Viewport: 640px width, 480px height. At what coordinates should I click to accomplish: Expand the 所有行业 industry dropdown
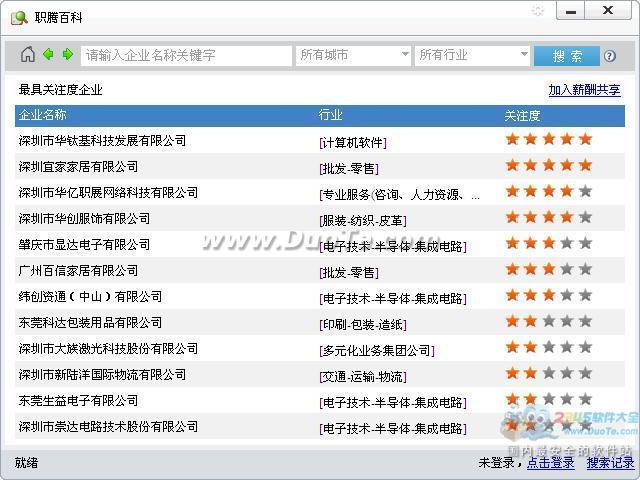472,55
